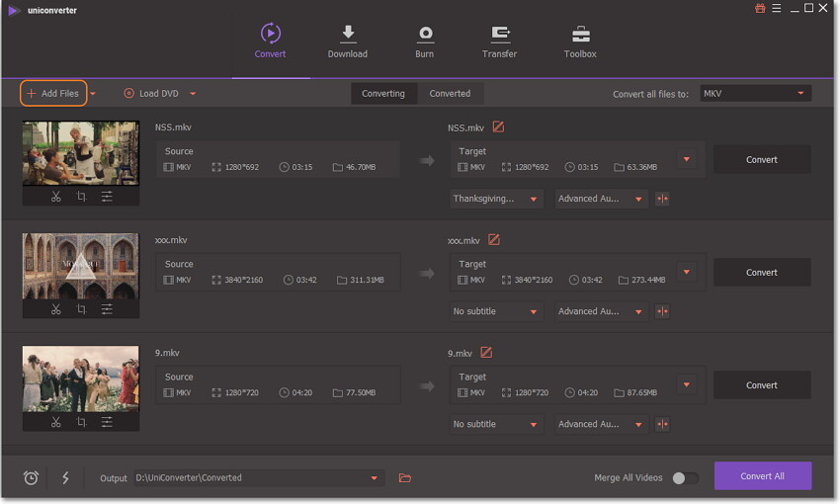Image resolution: width=840 pixels, height=504 pixels.
Task: Click the 311.31MB source size value
Action: tap(367, 280)
